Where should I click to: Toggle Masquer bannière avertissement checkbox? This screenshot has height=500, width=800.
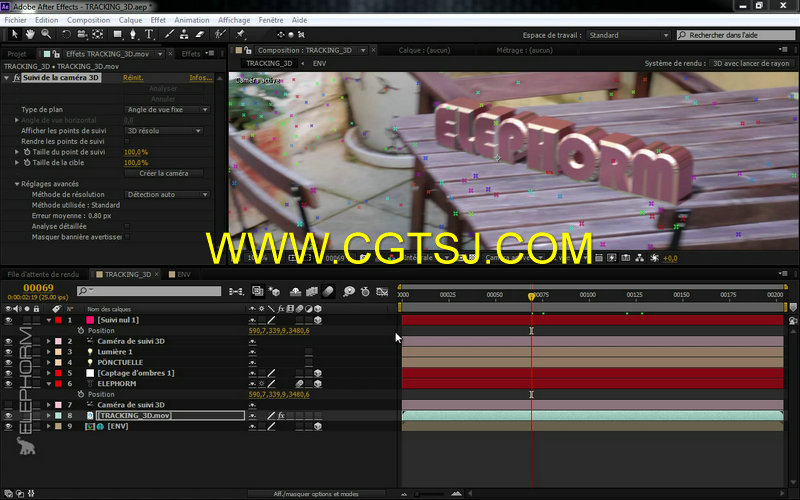coord(127,237)
